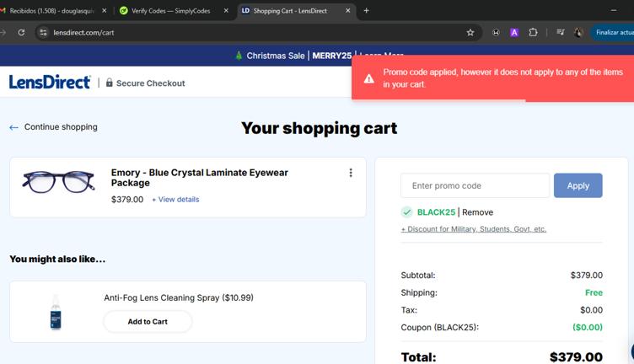Expand View details for Emory eyewear
This screenshot has height=364, width=634.
click(175, 199)
